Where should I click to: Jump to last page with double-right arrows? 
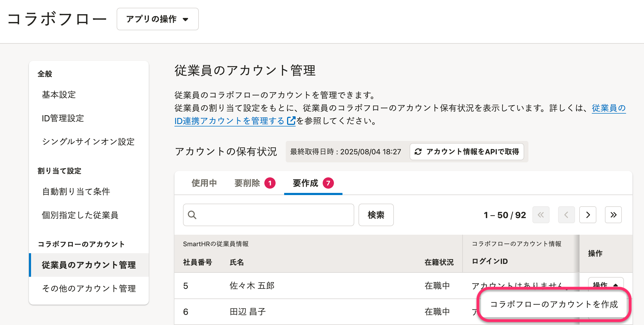pos(613,215)
